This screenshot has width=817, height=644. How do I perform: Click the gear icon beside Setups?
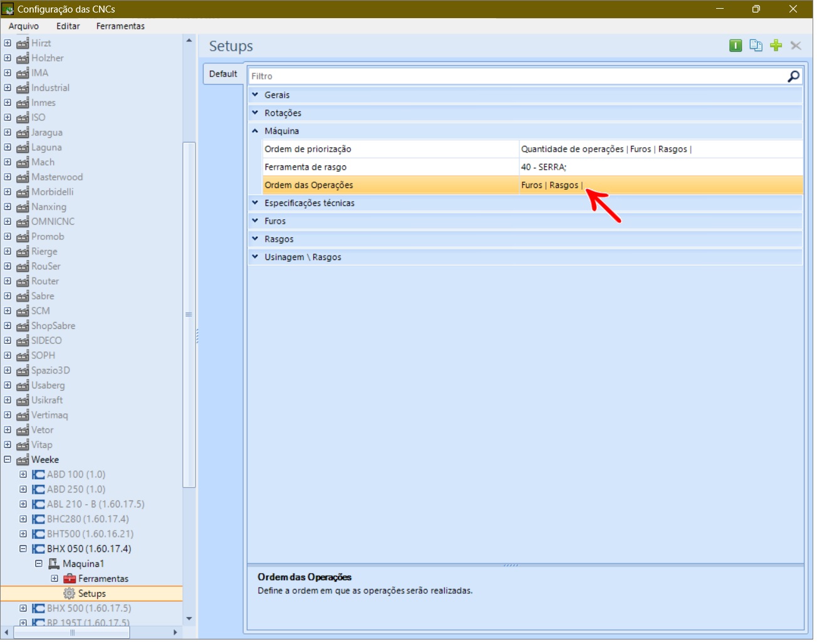70,594
